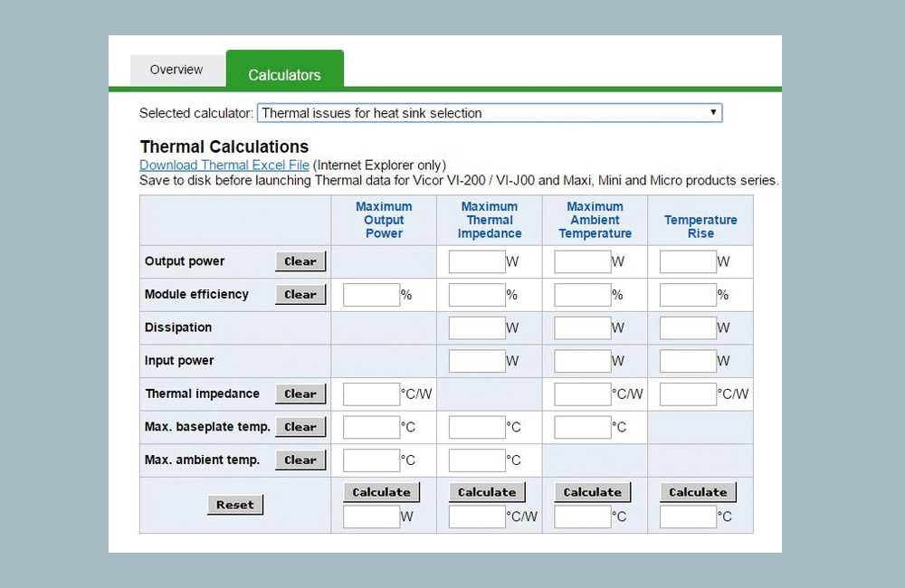The image size is (905, 588).
Task: Switch to the Overview tab
Action: coord(176,70)
